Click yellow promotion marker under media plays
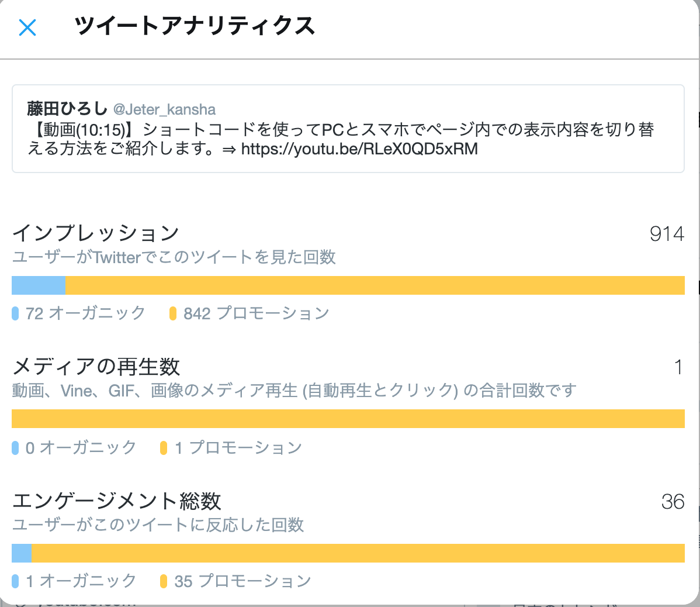This screenshot has height=607, width=700. [164, 448]
